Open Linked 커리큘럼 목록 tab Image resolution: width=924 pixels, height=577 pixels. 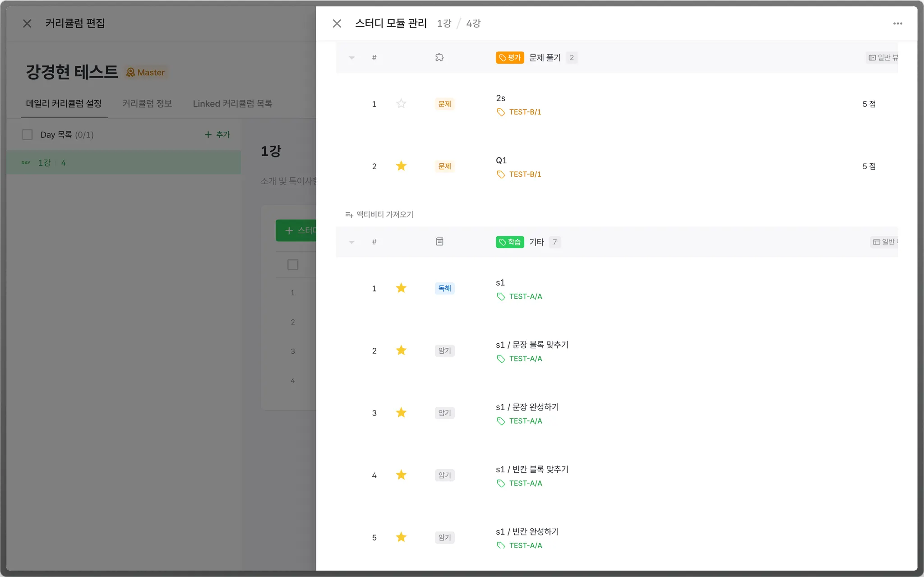pyautogui.click(x=232, y=103)
